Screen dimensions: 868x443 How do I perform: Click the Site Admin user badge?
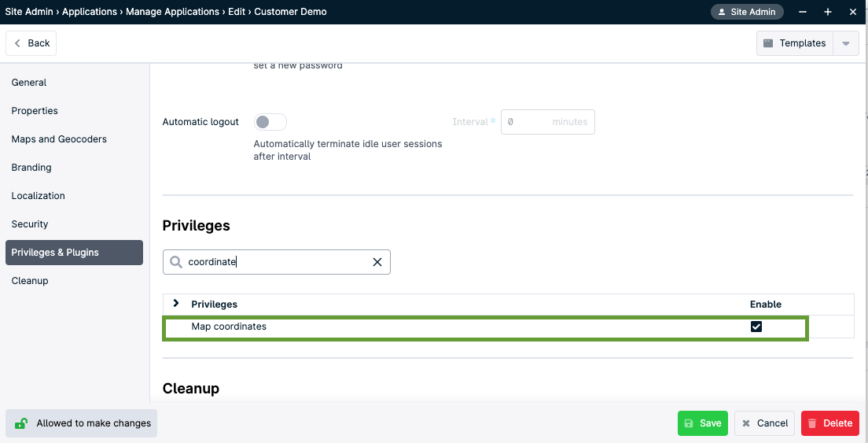747,12
